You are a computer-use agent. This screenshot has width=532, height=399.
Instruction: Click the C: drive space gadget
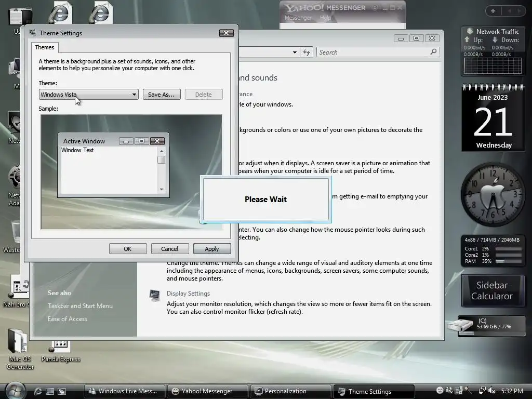487,325
